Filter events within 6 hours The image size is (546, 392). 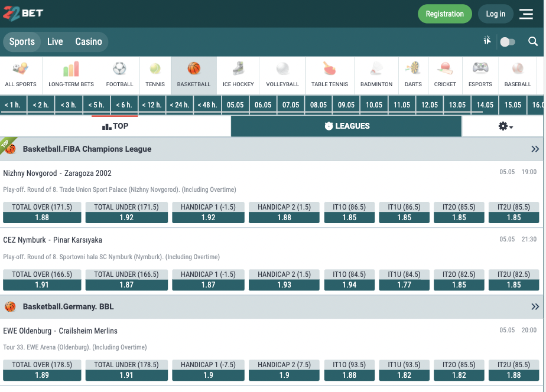coord(124,104)
